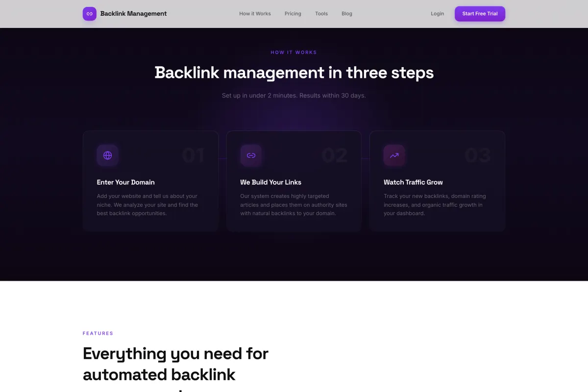This screenshot has width=588, height=392.
Task: Click the FEATURES section label
Action: (98, 333)
